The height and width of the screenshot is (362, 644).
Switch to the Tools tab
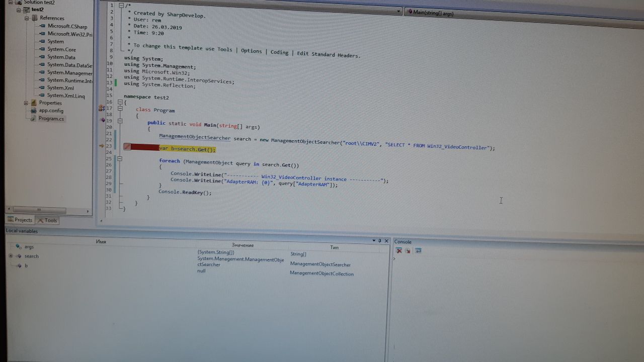pos(47,220)
